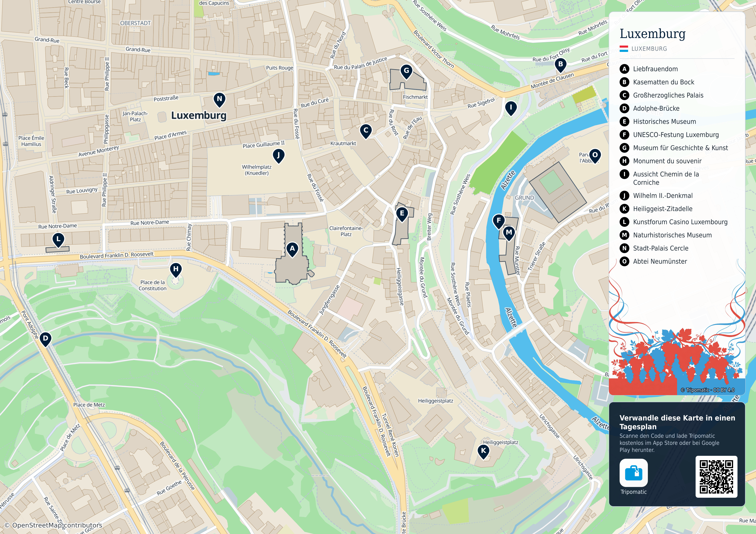The height and width of the screenshot is (534, 756).
Task: Click the Clairefontaine-Platz map label
Action: click(346, 231)
